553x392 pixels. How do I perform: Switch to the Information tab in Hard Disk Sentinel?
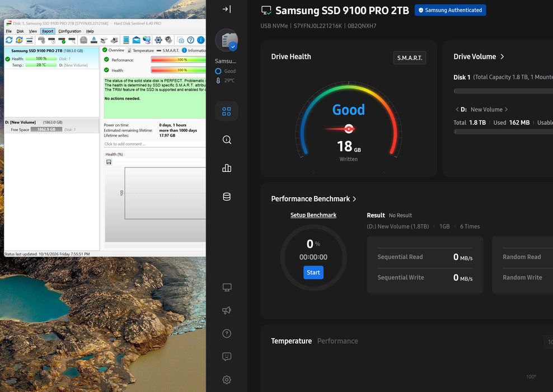click(x=194, y=50)
